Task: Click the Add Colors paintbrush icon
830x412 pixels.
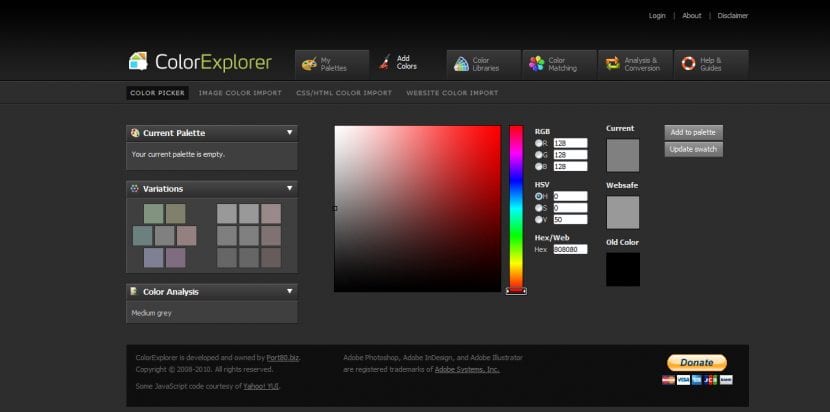Action: (385, 62)
